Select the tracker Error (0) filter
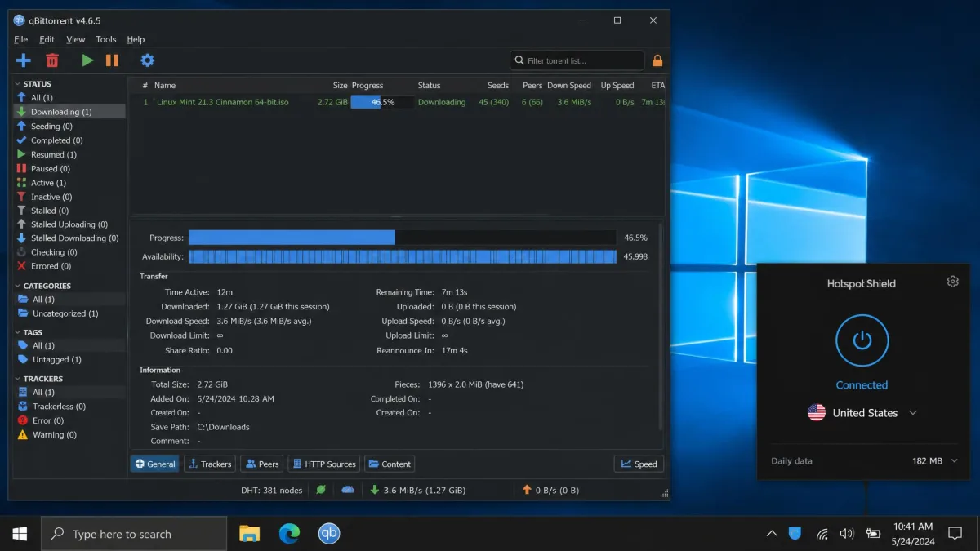Viewport: 980px width, 551px height. tap(69, 420)
